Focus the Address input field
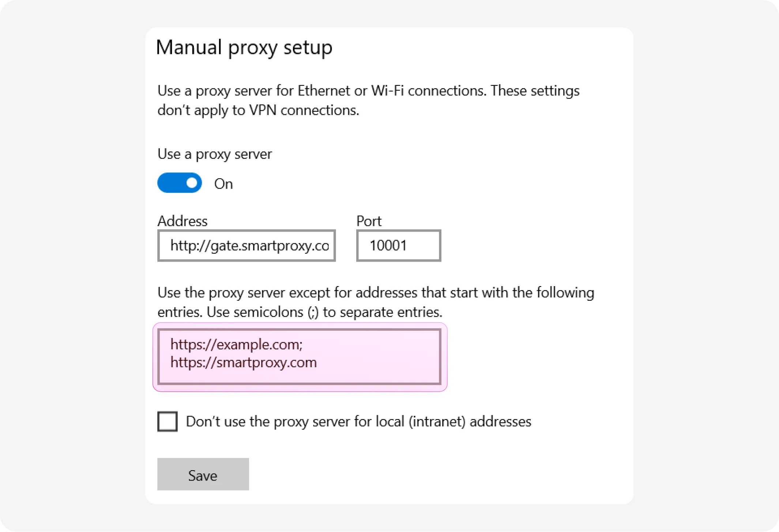Image resolution: width=779 pixels, height=532 pixels. (246, 246)
